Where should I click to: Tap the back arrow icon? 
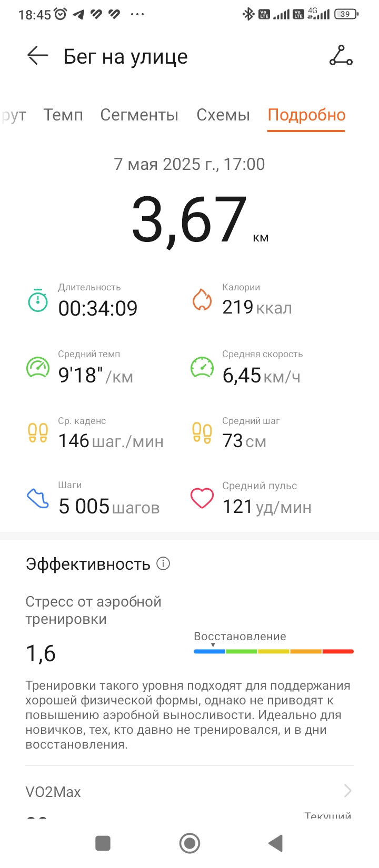(x=38, y=55)
